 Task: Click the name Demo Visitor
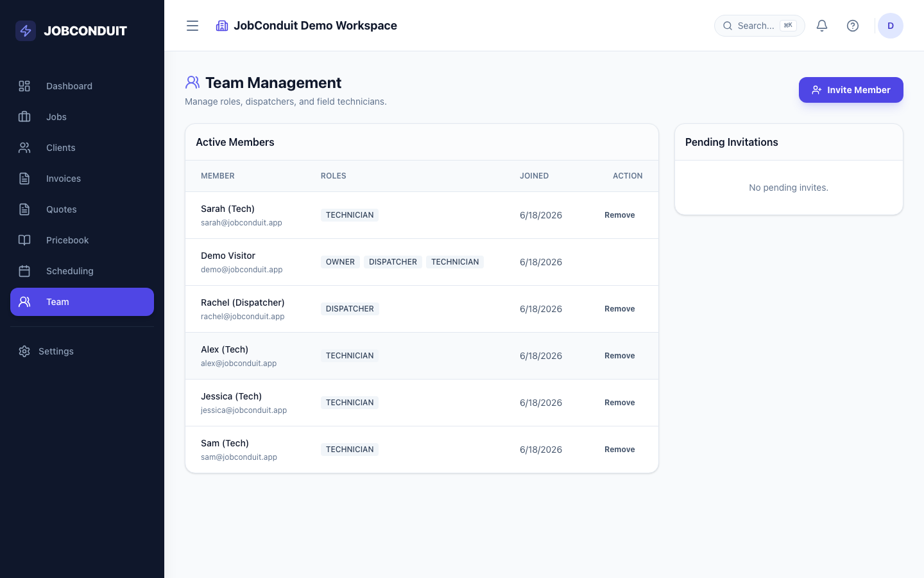tap(228, 256)
